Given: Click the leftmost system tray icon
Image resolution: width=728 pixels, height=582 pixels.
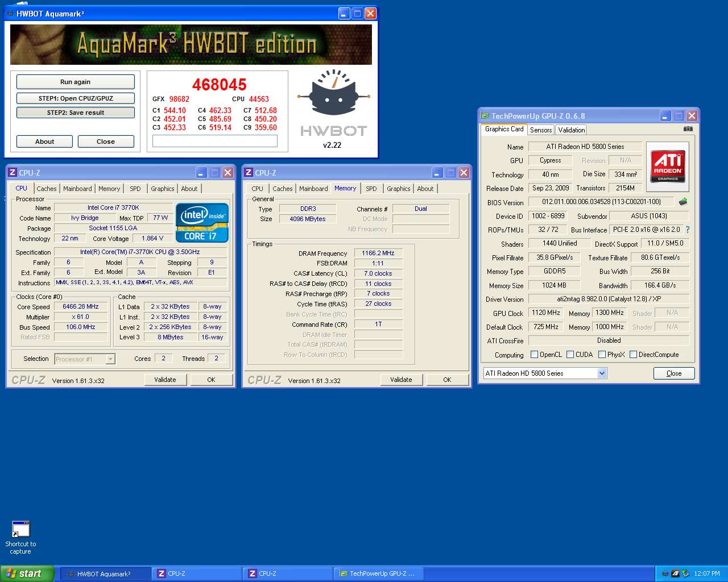Looking at the screenshot, I should pyautogui.click(x=665, y=573).
